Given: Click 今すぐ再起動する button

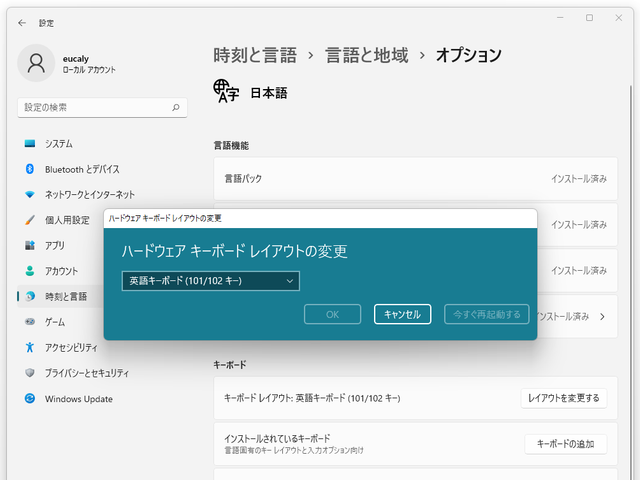Looking at the screenshot, I should [487, 314].
